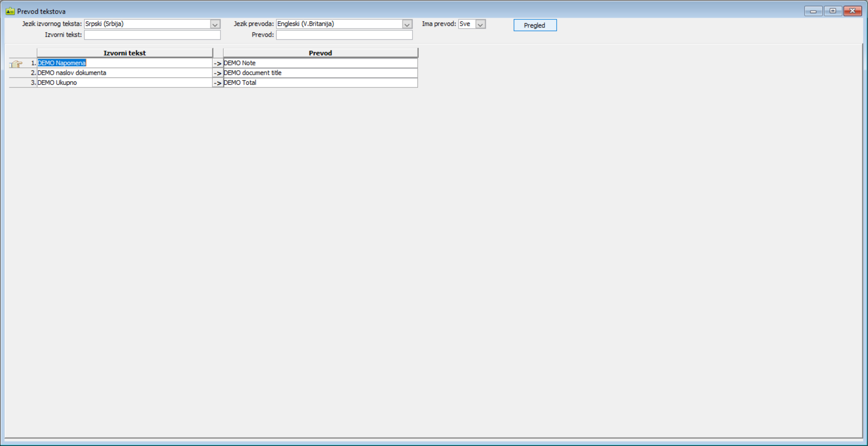The height and width of the screenshot is (446, 868).
Task: Select the DEMO Ukupno source cell
Action: click(x=124, y=83)
